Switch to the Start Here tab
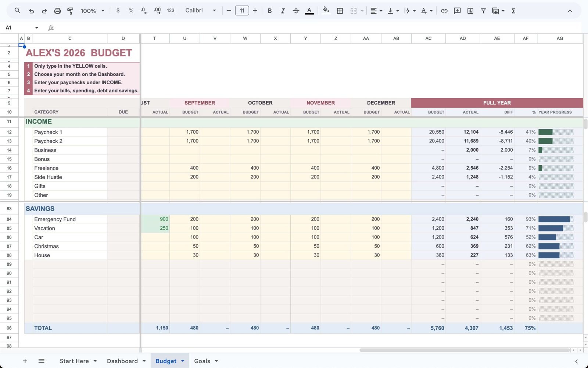 click(74, 361)
